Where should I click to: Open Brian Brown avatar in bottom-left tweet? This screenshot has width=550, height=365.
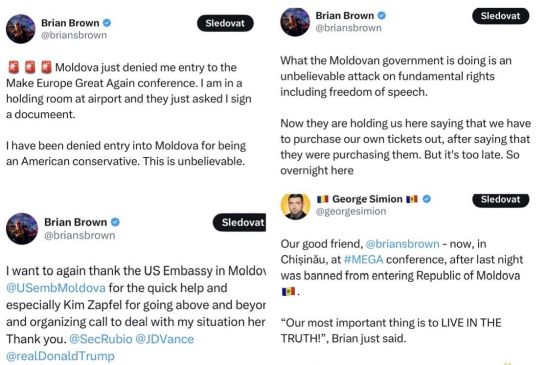click(22, 229)
